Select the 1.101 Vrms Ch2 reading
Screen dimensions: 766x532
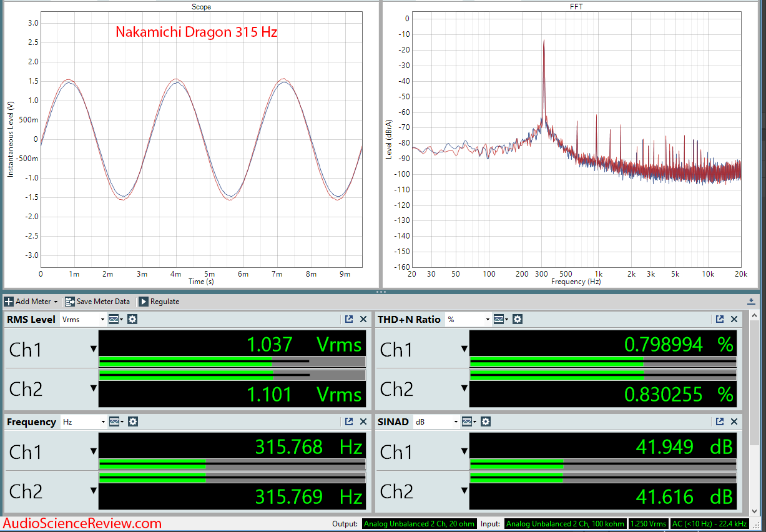click(x=305, y=394)
